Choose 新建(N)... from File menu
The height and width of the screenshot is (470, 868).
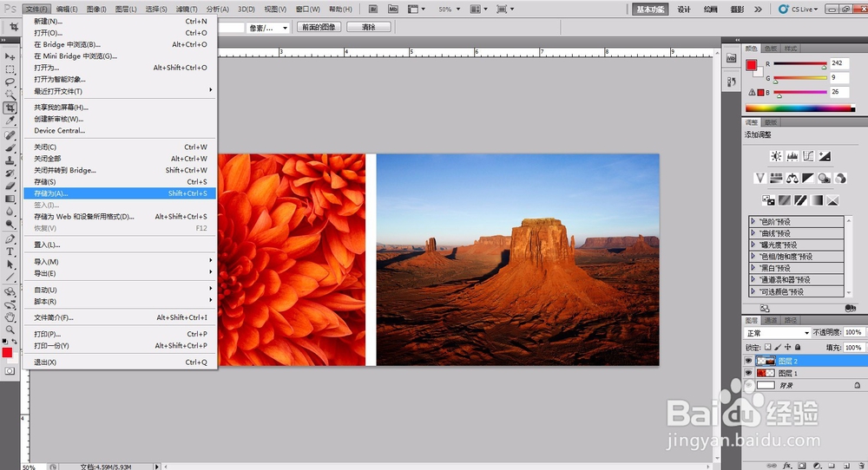119,21
